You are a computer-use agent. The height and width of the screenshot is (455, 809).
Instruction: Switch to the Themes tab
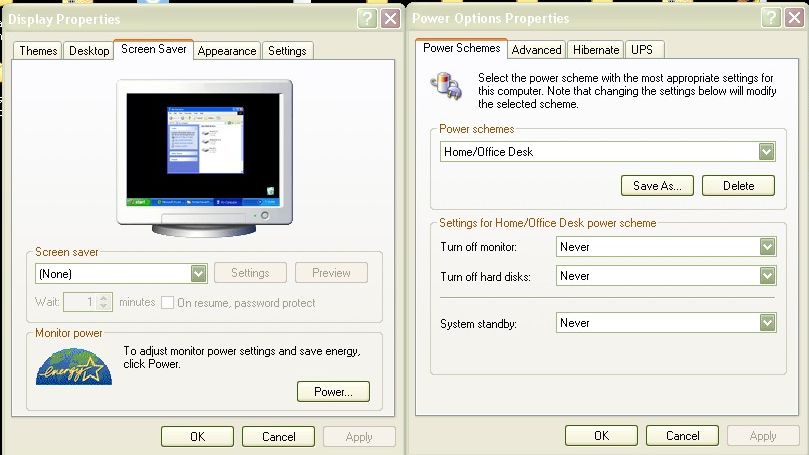pyautogui.click(x=38, y=51)
